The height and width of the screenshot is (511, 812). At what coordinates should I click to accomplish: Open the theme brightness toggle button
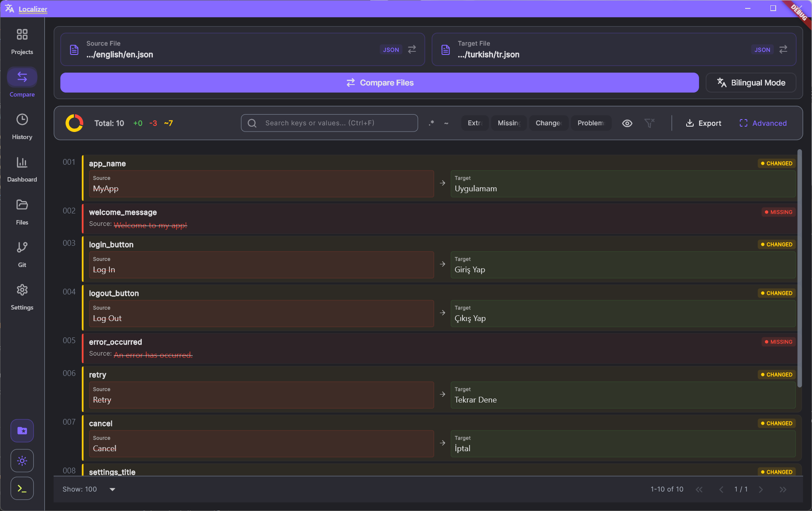pos(22,461)
